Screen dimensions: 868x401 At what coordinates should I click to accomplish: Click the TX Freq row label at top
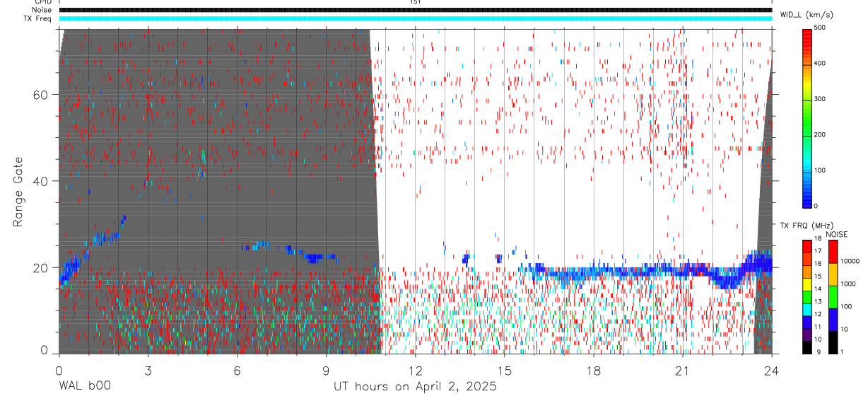pyautogui.click(x=37, y=18)
